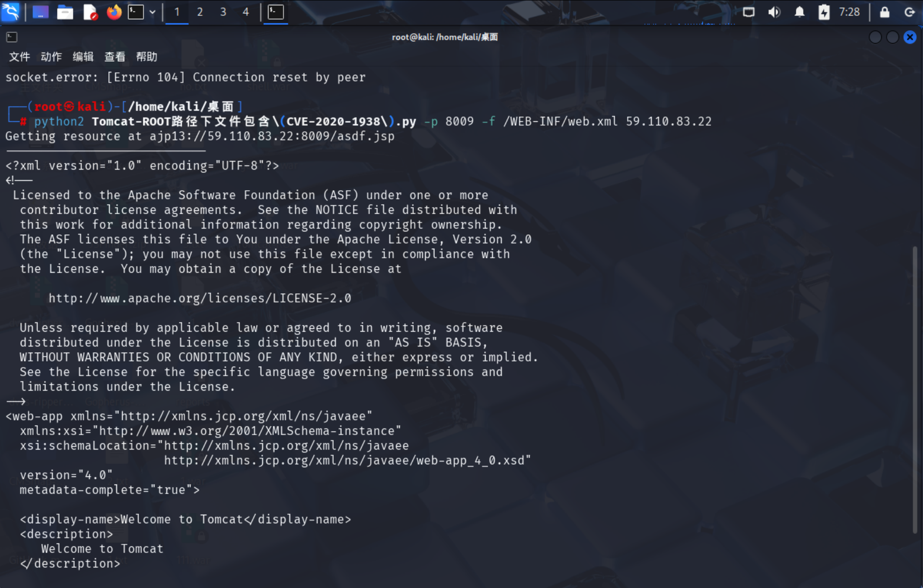Click the apache.org LICENSE-2.0 URL in the terminal
The height and width of the screenshot is (588, 923).
[x=200, y=298]
